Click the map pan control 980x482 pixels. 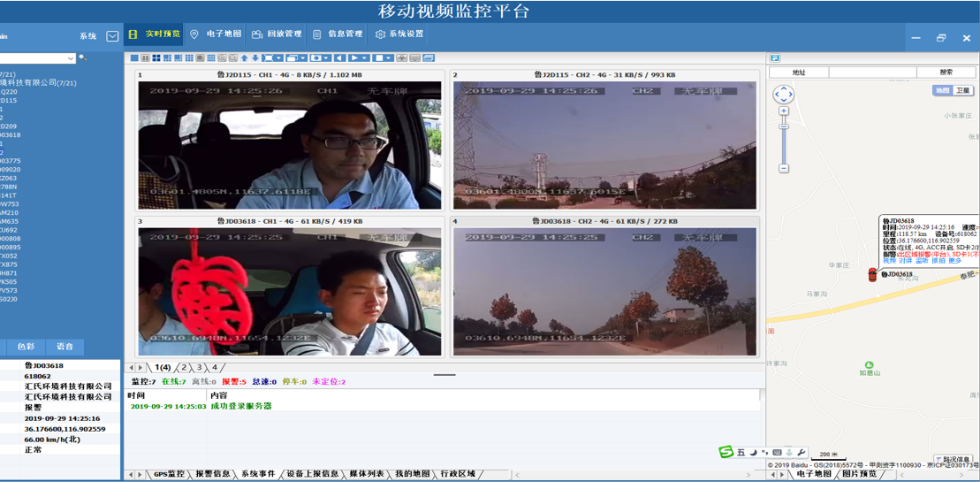[783, 95]
